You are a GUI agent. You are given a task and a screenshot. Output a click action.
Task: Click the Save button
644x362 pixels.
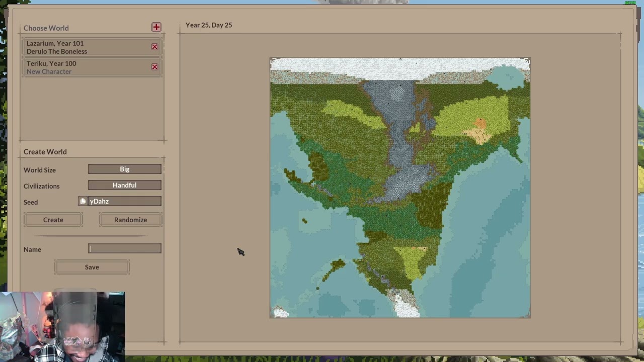(x=92, y=267)
